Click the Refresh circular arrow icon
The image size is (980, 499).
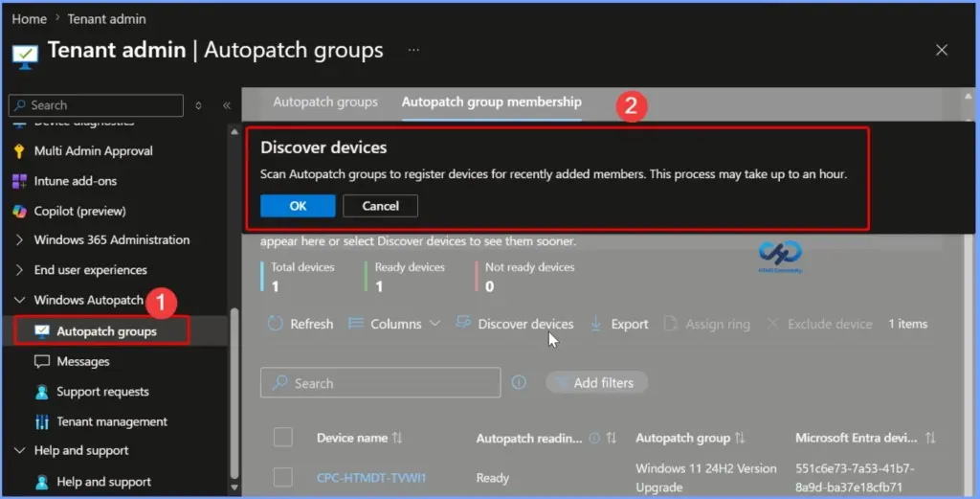[x=275, y=324]
